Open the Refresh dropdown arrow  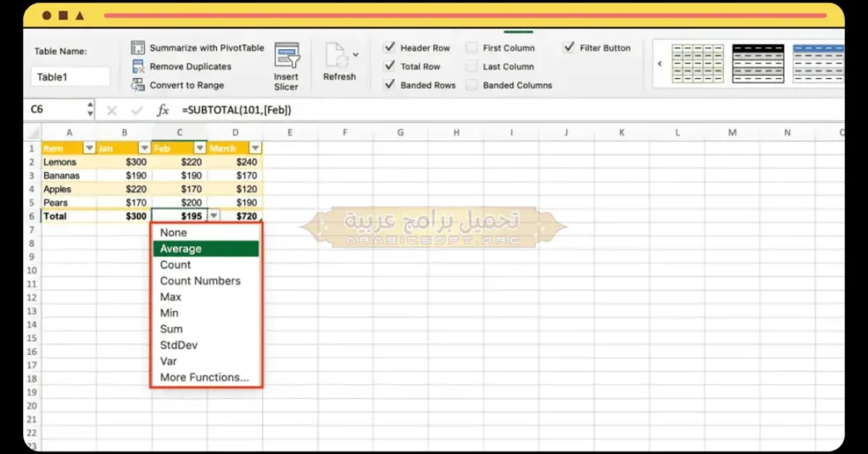pyautogui.click(x=355, y=54)
